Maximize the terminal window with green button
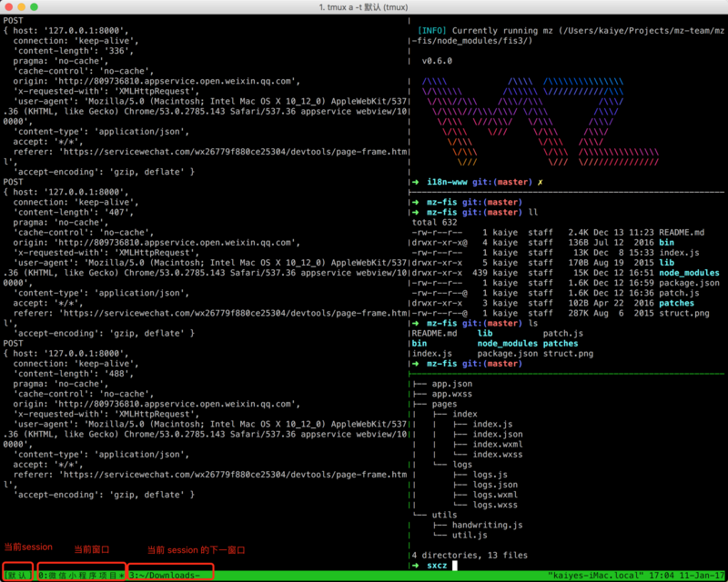The width and height of the screenshot is (728, 582). [x=34, y=7]
